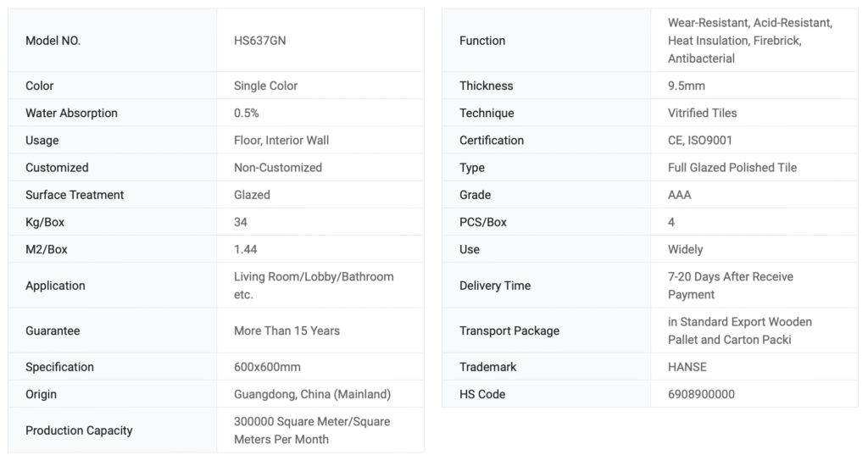
Task: Click the 9.5mm thickness value
Action: (687, 86)
